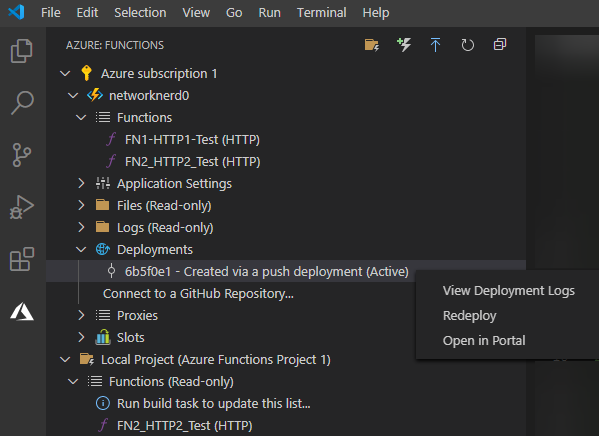Viewport: 599px width, 436px height.
Task: Open the Explorer view in activity bar
Action: tap(22, 51)
